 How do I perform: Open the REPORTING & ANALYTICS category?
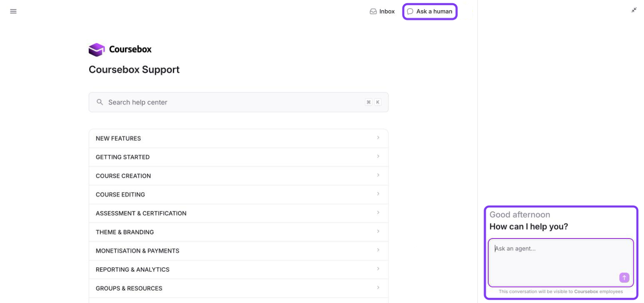click(239, 270)
